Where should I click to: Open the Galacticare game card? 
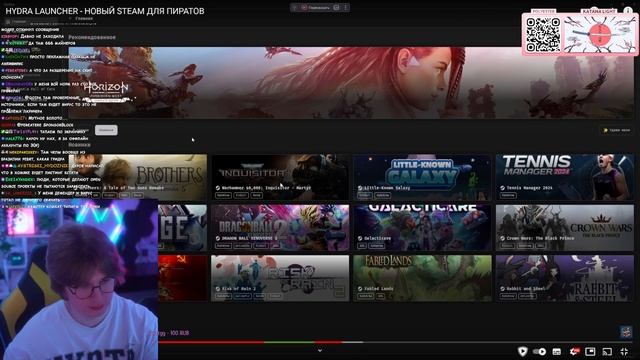[x=422, y=228]
